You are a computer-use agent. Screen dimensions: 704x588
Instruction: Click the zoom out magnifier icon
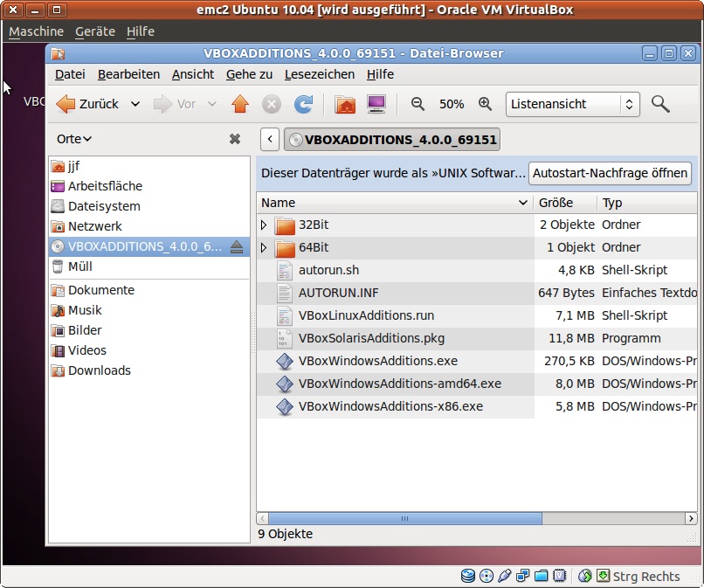coord(418,104)
